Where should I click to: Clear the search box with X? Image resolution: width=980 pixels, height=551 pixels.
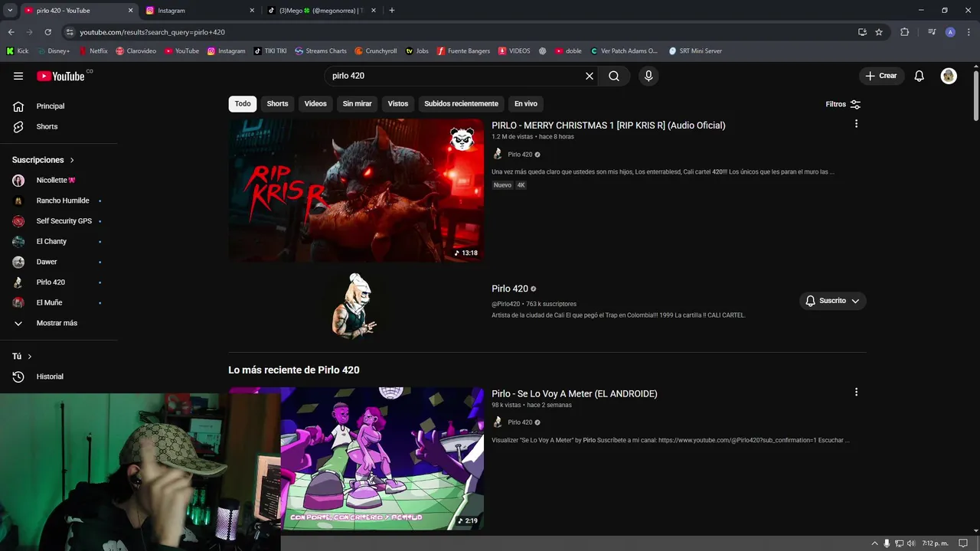(590, 76)
